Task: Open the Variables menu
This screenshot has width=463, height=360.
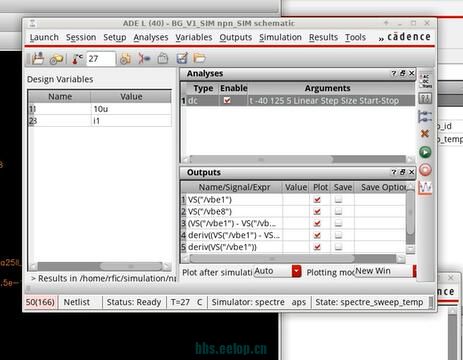Action: [194, 37]
